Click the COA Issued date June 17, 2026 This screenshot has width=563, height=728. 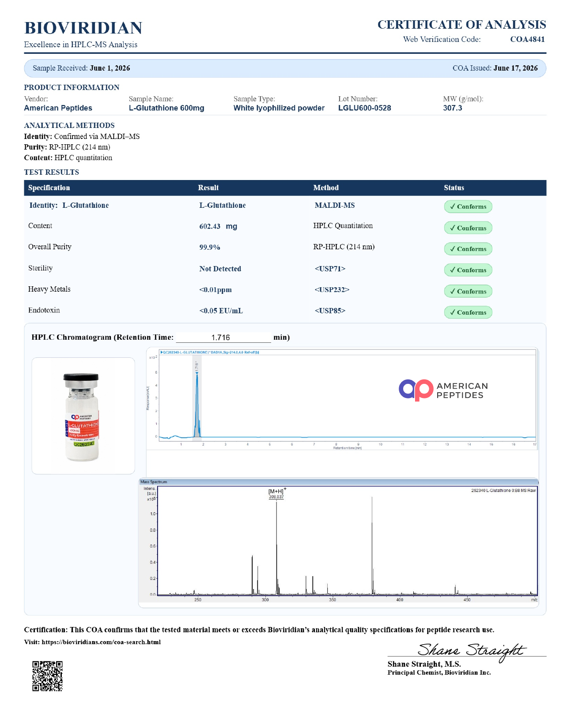point(516,68)
